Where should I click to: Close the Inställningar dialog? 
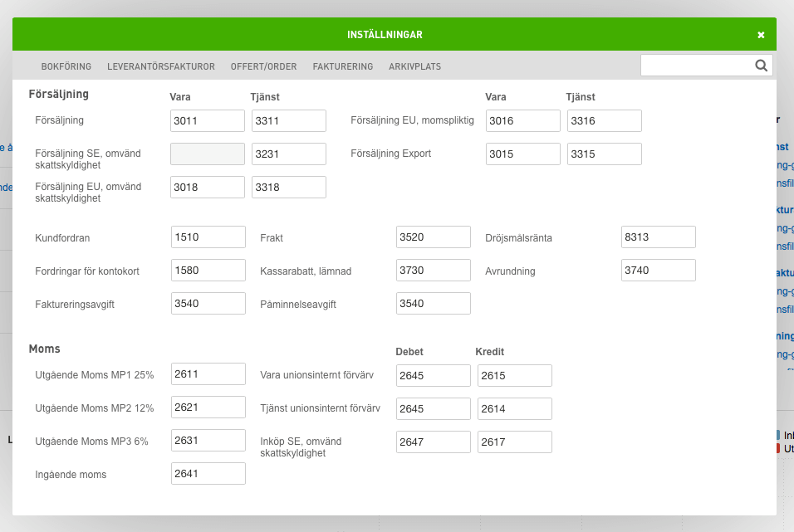click(761, 35)
